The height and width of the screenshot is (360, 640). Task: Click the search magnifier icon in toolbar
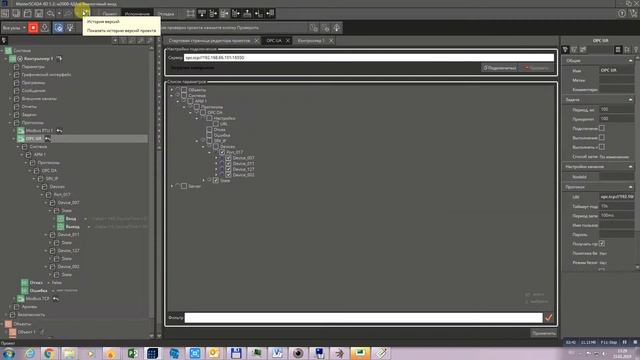tap(51, 13)
